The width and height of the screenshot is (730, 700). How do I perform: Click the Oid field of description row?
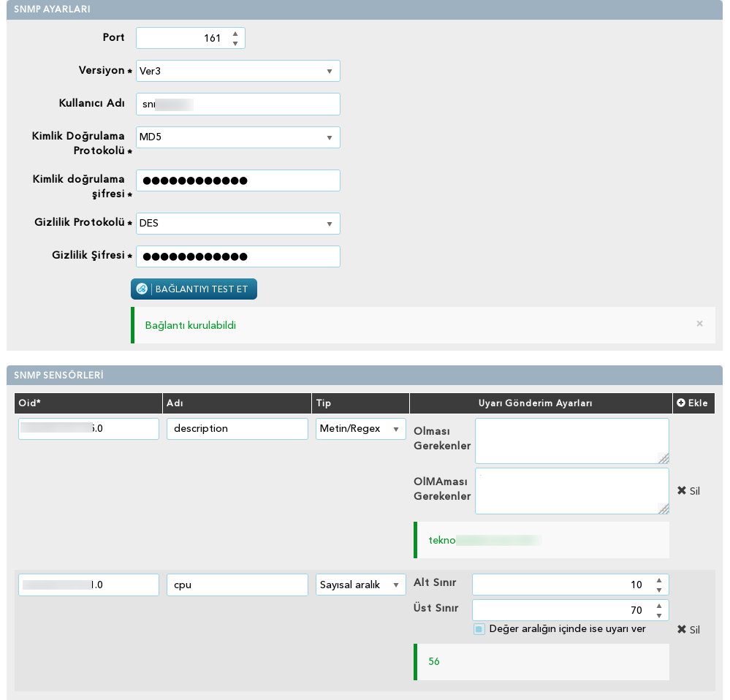point(88,429)
